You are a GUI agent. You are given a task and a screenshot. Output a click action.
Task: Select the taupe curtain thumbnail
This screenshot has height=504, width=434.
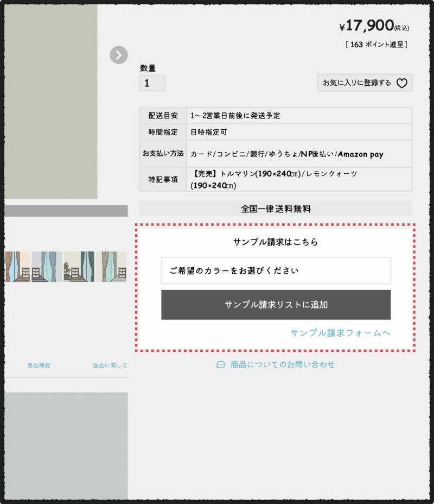[111, 267]
